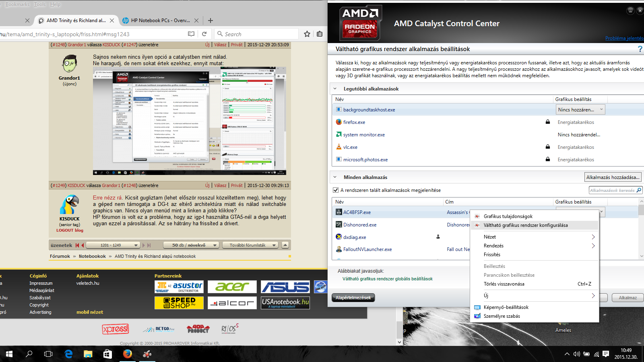This screenshot has height=362, width=644.
Task: Click lock icon in the firefox.exe row
Action: [x=547, y=122]
